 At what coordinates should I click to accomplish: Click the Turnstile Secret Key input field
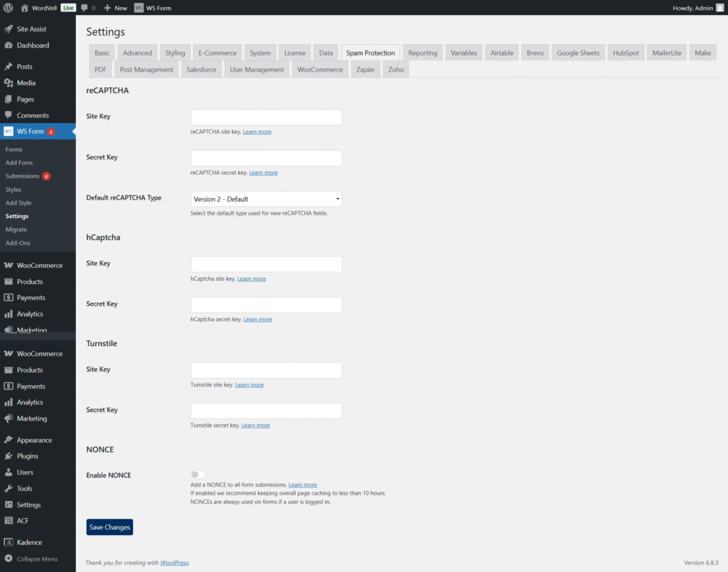[266, 411]
